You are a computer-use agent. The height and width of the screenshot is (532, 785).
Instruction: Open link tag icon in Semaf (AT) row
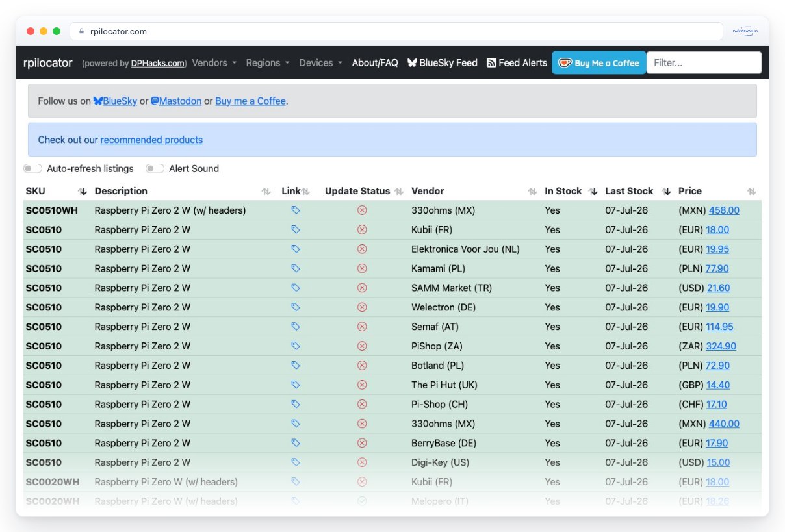click(295, 327)
